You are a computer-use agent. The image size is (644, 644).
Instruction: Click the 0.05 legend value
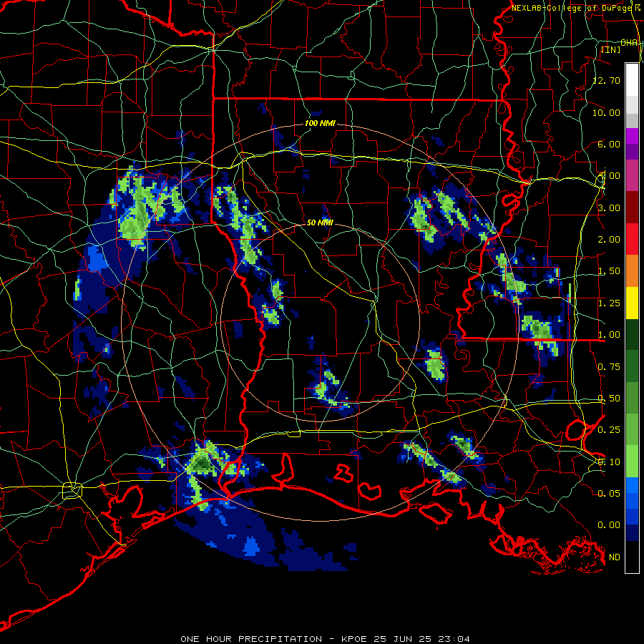click(609, 493)
